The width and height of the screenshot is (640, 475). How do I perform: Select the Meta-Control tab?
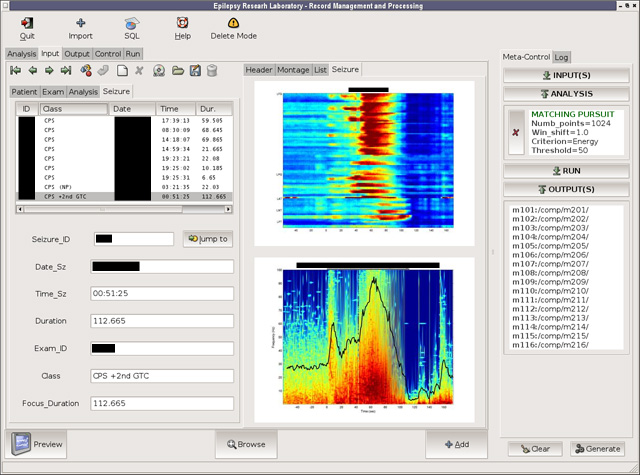[526, 57]
